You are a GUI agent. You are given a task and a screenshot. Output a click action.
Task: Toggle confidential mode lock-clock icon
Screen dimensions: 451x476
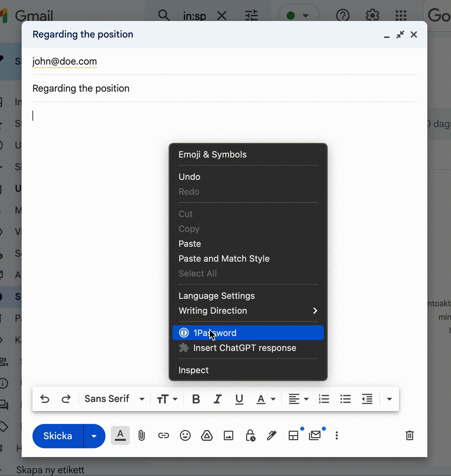pyautogui.click(x=250, y=435)
